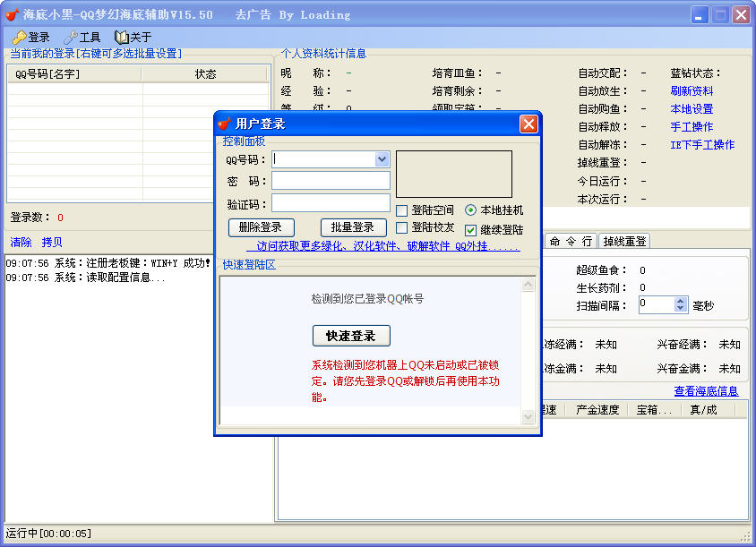Click the 手工操作 link

pyautogui.click(x=692, y=127)
